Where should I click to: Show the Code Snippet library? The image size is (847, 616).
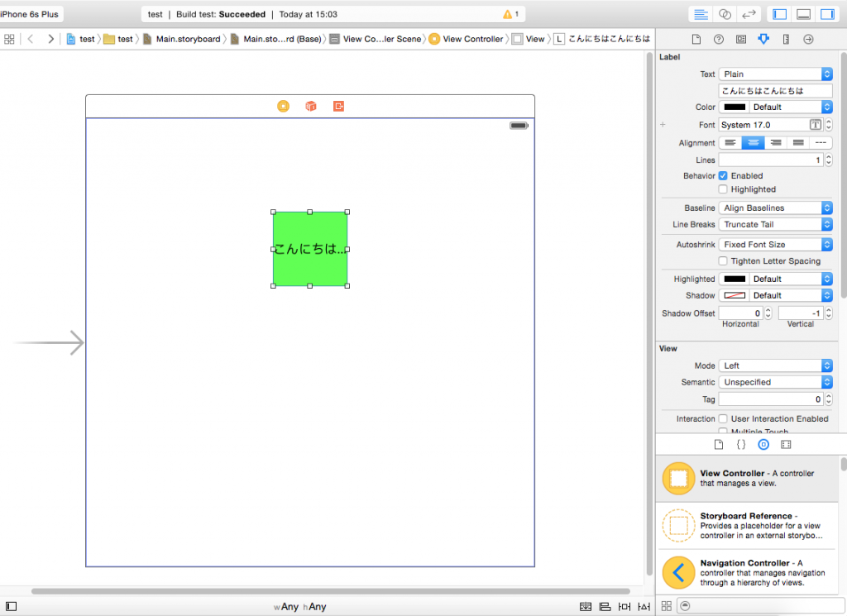pyautogui.click(x=741, y=444)
